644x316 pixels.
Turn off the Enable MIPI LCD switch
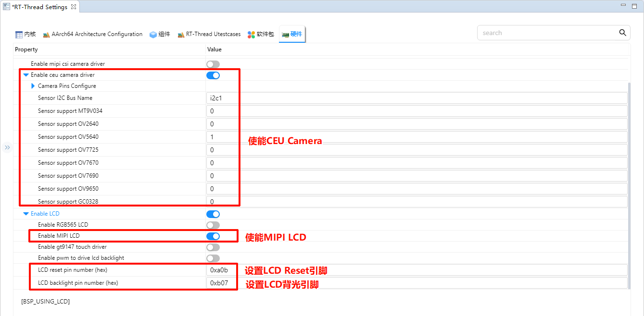click(x=213, y=236)
